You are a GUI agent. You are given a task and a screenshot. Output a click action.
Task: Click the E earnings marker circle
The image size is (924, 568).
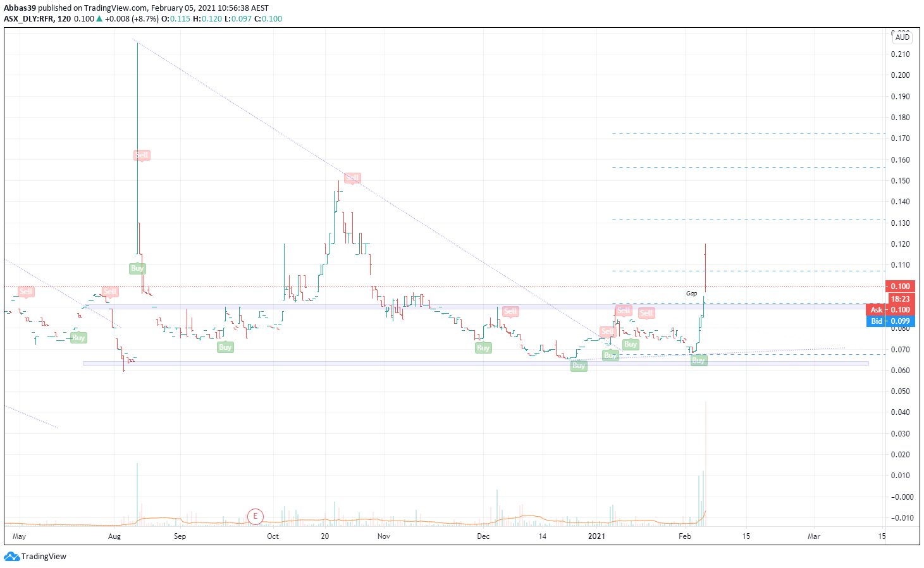[255, 516]
